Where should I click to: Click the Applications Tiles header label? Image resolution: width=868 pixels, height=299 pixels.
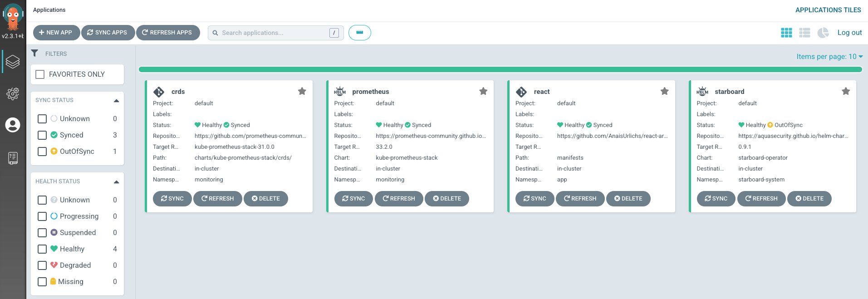pyautogui.click(x=828, y=10)
